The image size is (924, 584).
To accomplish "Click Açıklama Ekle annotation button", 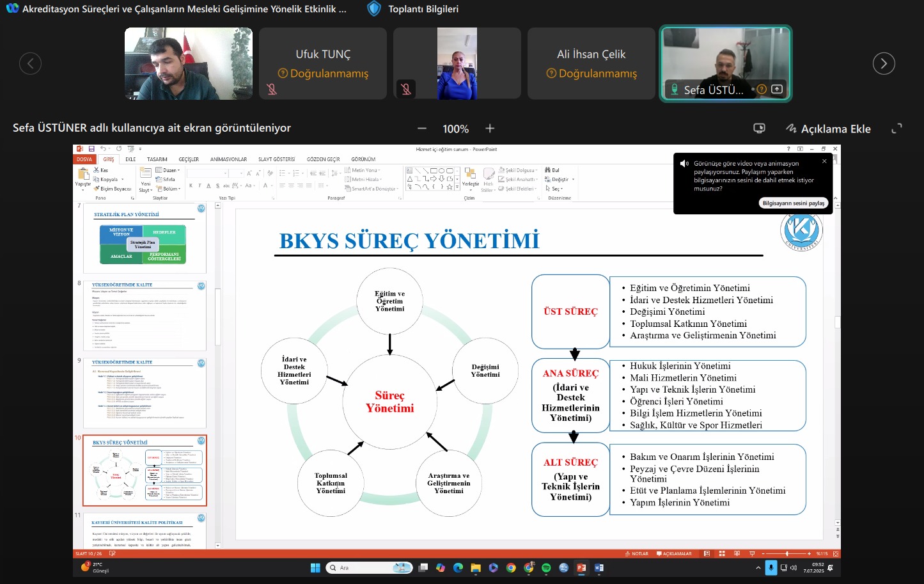I will click(x=829, y=129).
